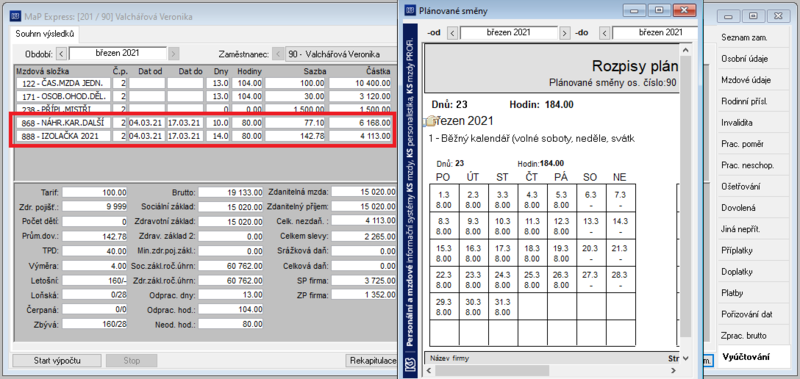Click the MaP Express window title icon
Screen dimensions: 800x379
pos(14,17)
